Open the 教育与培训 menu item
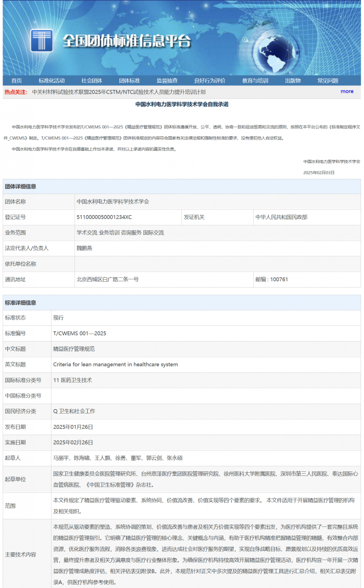This screenshot has width=364, height=588. 255,80
